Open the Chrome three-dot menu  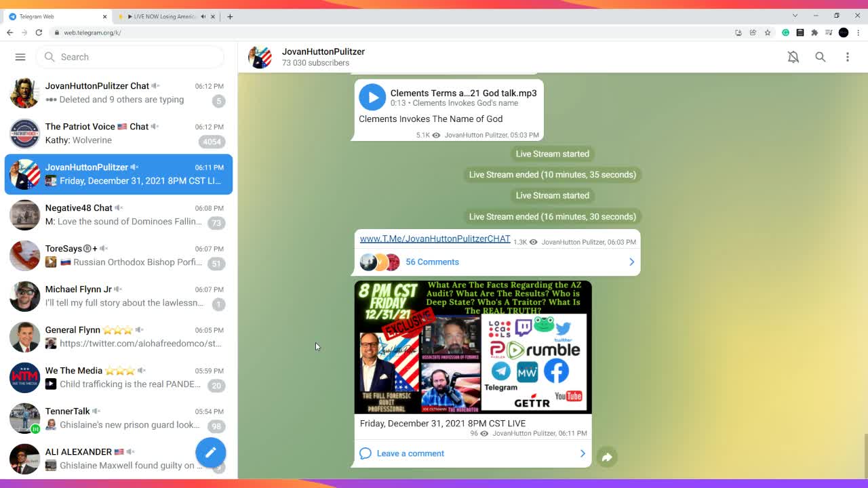tap(858, 33)
